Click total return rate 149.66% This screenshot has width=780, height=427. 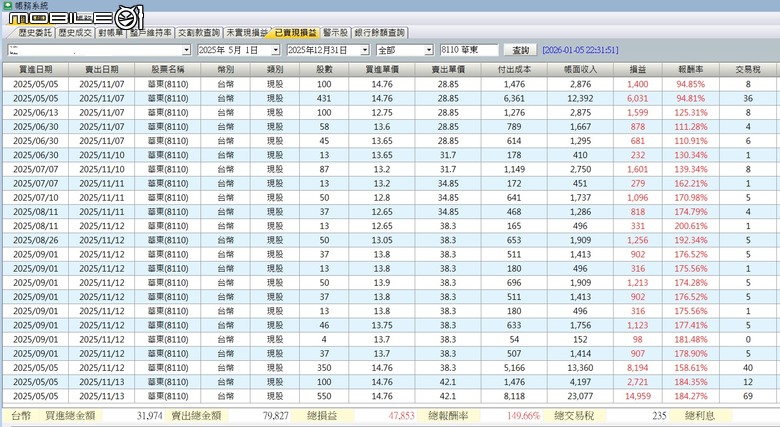pos(524,416)
